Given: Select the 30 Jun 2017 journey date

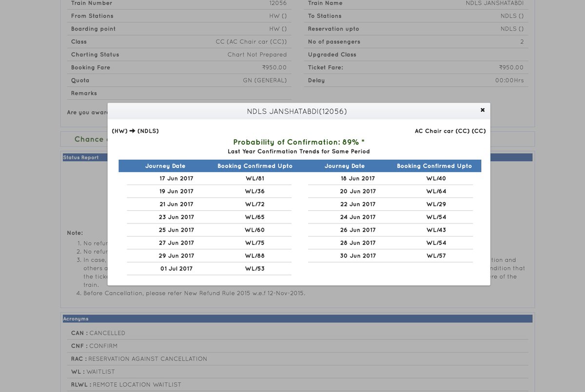Looking at the screenshot, I should (x=358, y=256).
